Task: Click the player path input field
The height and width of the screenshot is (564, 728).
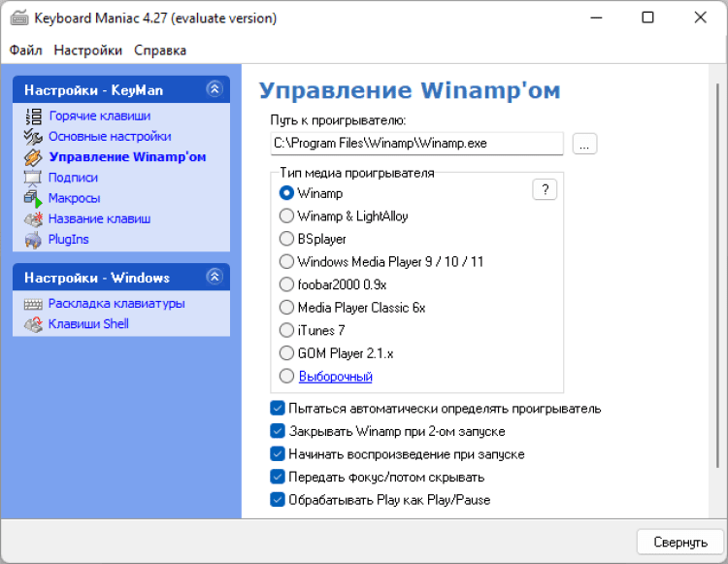Action: [416, 144]
